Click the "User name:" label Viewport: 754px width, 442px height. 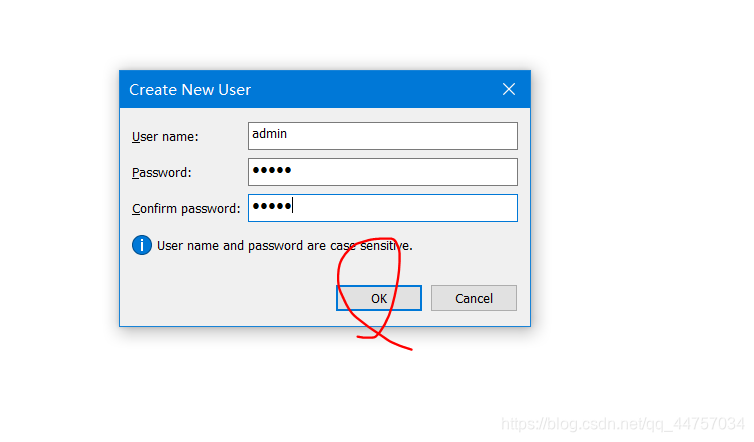[x=165, y=136]
